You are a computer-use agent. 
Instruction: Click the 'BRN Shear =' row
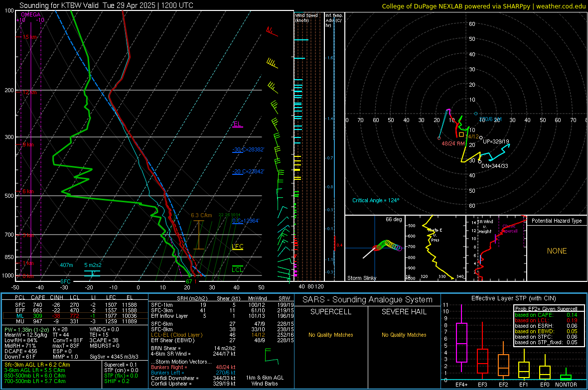[193, 348]
